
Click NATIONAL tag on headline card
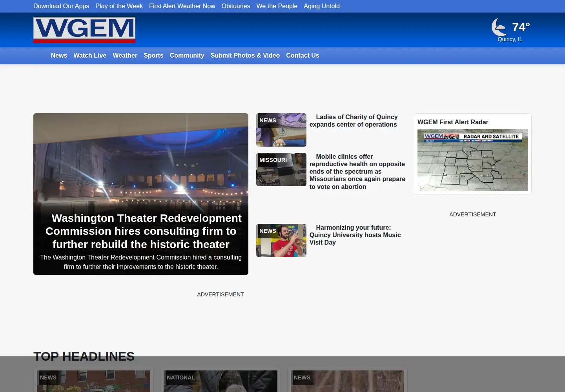click(x=181, y=377)
